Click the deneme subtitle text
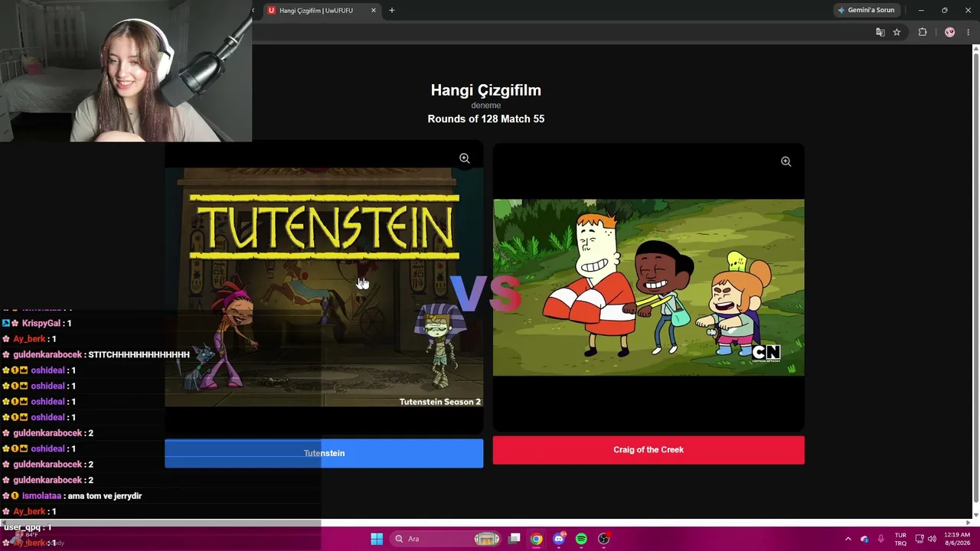This screenshot has height=551, width=980. pos(486,106)
